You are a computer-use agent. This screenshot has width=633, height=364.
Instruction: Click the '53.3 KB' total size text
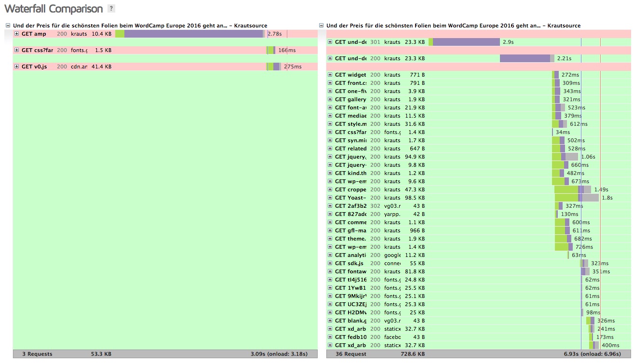(101, 354)
